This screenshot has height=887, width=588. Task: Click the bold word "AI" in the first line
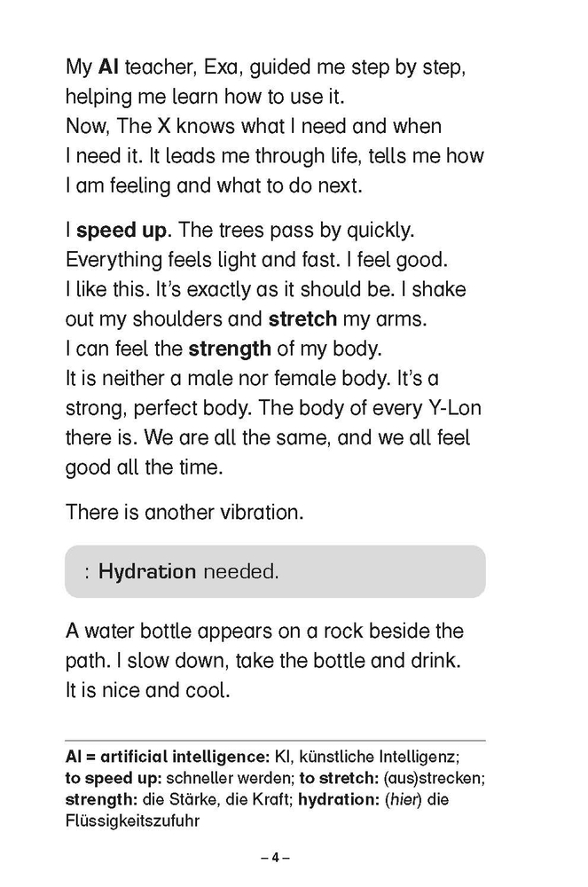coord(107,67)
